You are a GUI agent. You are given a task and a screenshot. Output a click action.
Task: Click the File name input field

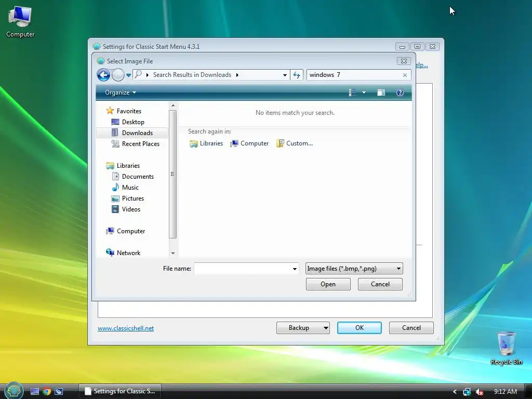[x=242, y=269]
